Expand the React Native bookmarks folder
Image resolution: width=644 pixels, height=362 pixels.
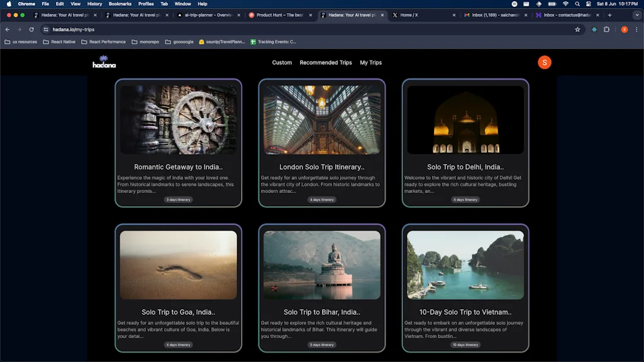click(x=59, y=41)
